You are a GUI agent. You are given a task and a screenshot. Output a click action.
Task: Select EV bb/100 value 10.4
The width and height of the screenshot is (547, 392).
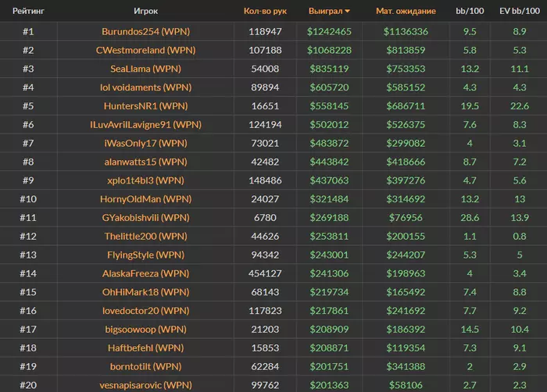pos(520,330)
